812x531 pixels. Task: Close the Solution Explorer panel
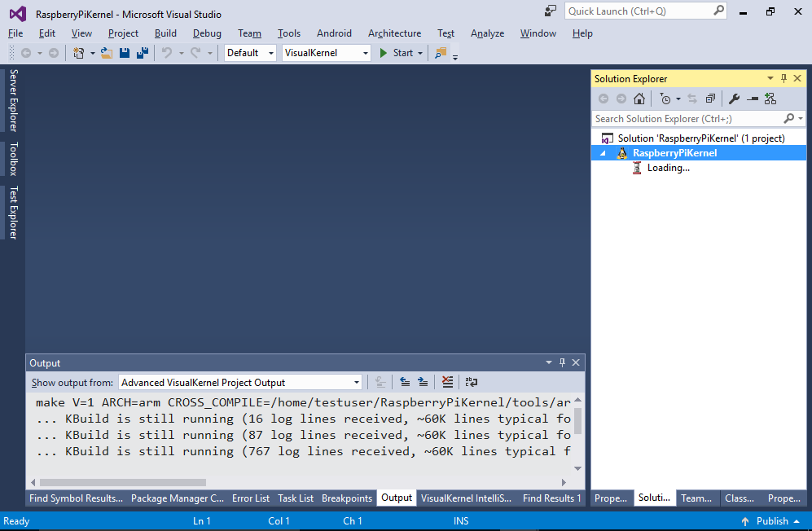click(x=797, y=78)
